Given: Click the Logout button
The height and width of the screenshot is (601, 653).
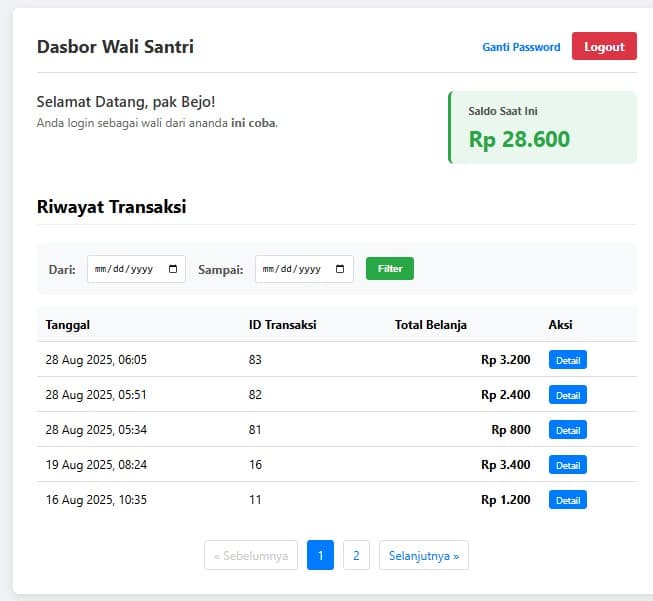Looking at the screenshot, I should coord(604,46).
